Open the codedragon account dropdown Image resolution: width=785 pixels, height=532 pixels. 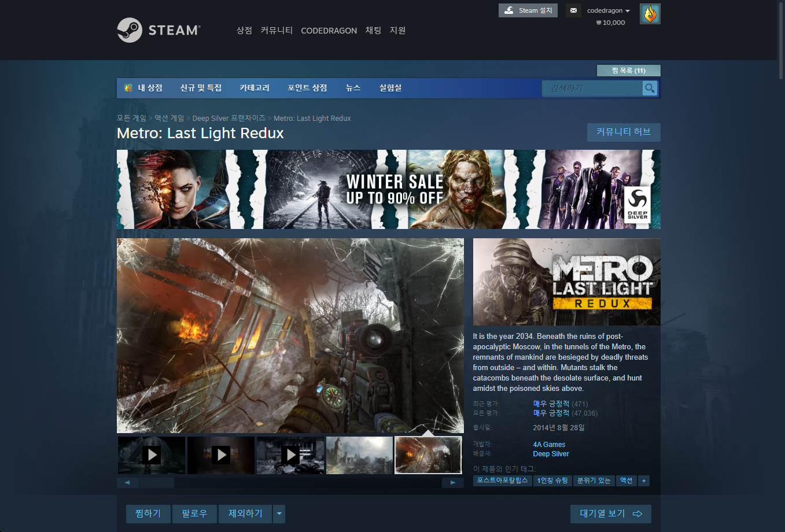(608, 10)
